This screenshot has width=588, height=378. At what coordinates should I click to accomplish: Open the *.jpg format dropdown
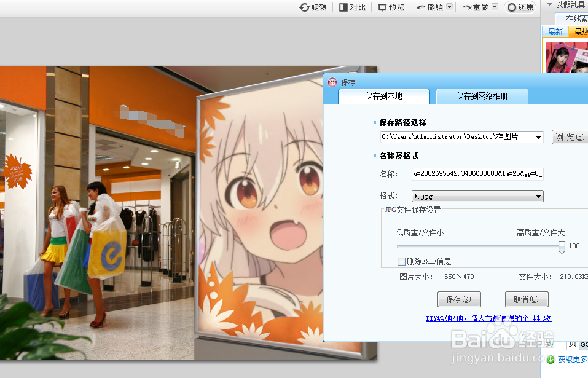477,196
